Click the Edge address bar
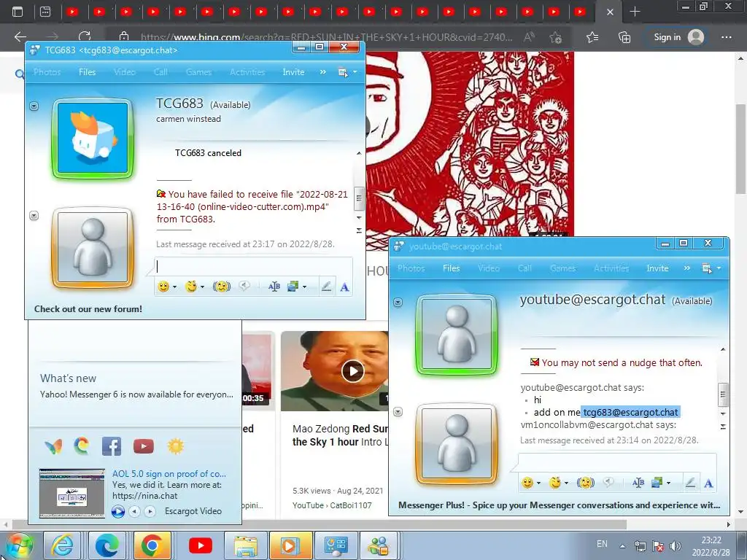 [326, 37]
